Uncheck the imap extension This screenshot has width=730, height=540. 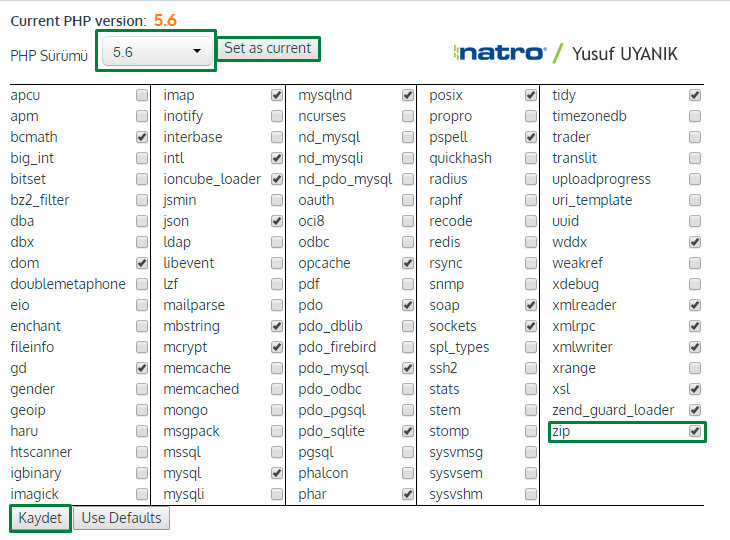[x=277, y=95]
